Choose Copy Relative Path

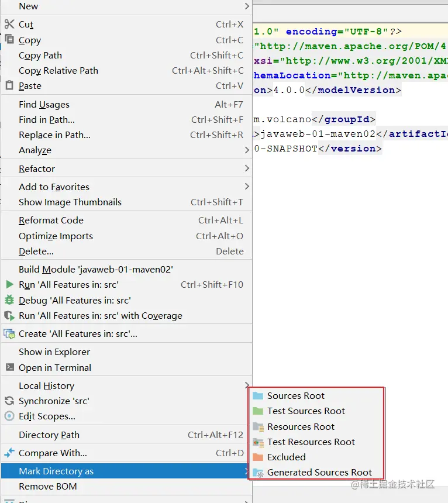127,70
